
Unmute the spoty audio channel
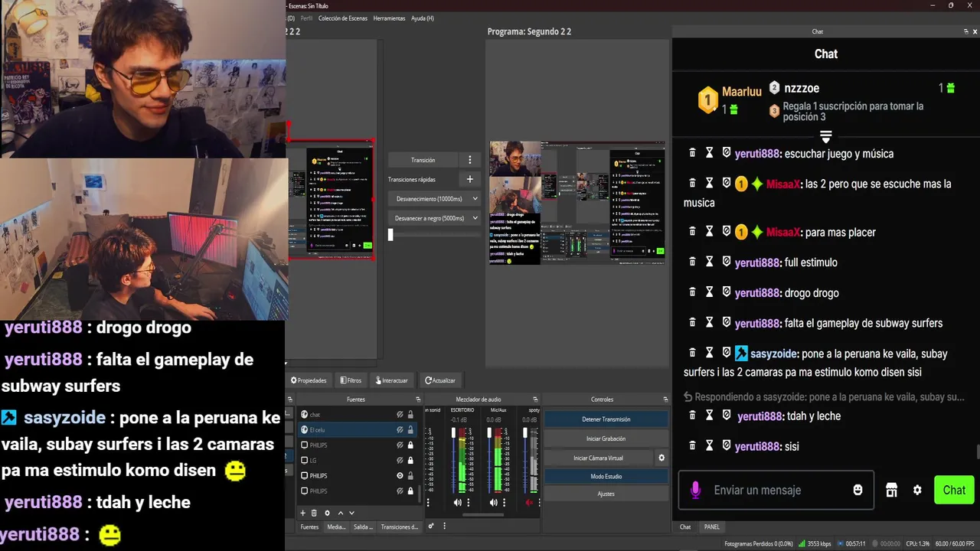(529, 502)
